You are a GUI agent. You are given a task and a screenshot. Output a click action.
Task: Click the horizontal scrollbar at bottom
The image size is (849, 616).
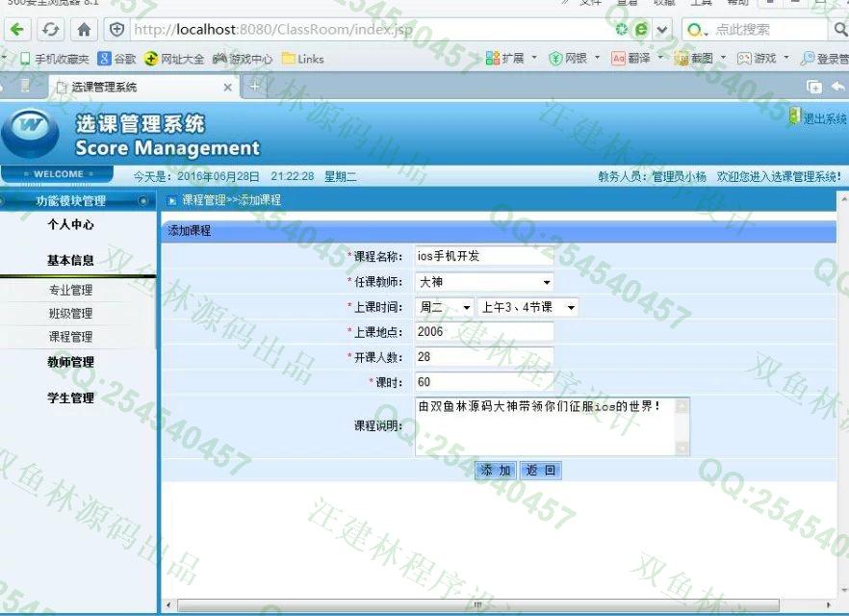coord(477,605)
